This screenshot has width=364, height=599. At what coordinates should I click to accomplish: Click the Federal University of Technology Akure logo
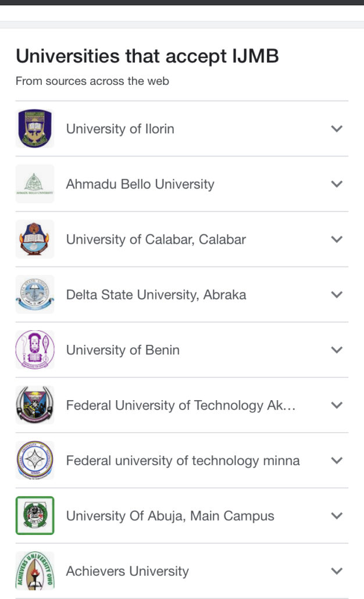point(35,405)
